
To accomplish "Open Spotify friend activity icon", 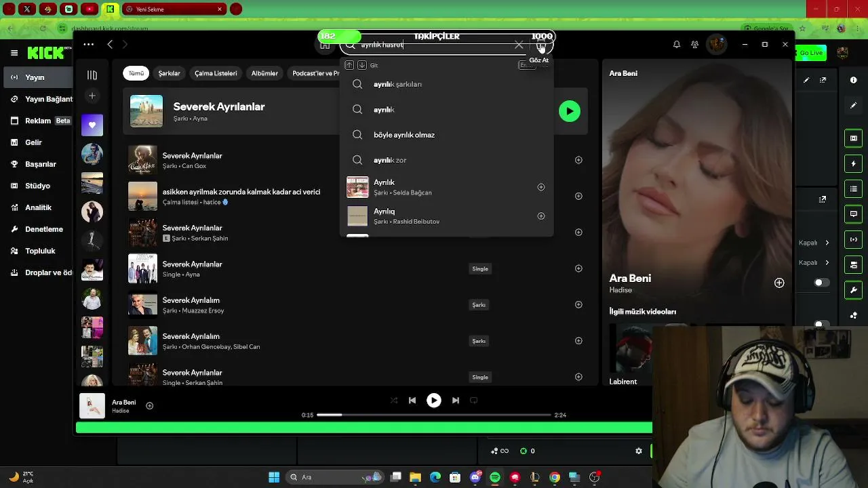I will (695, 45).
